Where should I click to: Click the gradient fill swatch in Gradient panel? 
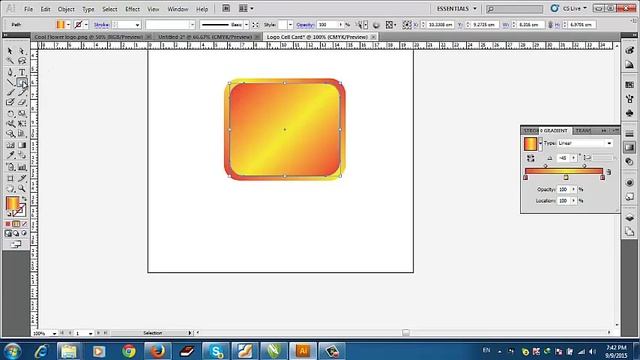[x=530, y=144]
